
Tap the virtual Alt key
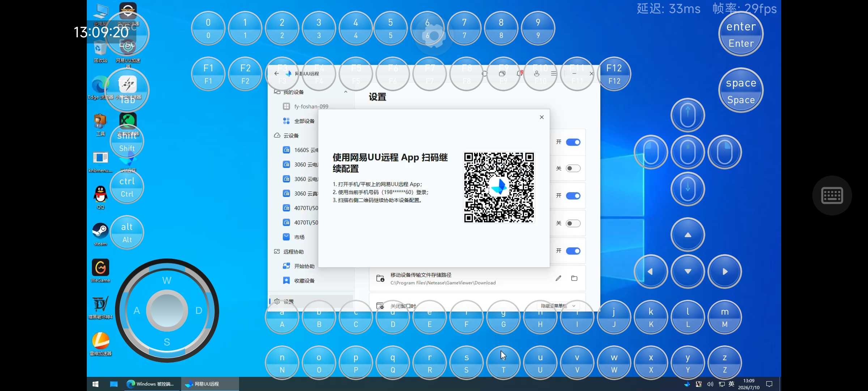pos(127,232)
